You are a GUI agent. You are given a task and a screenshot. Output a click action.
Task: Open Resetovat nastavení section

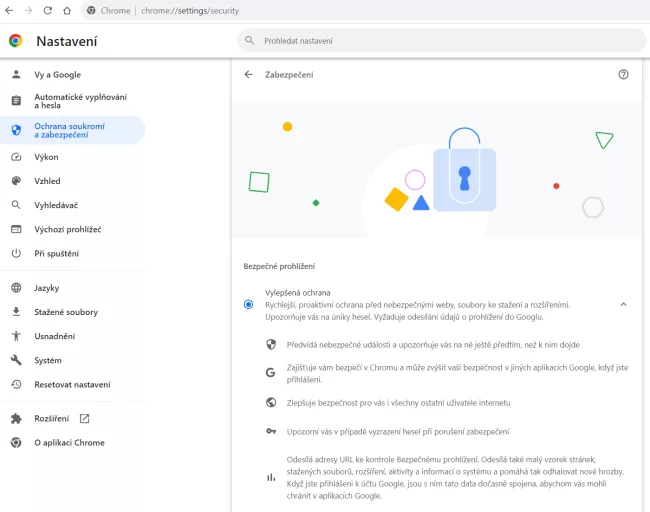[73, 384]
